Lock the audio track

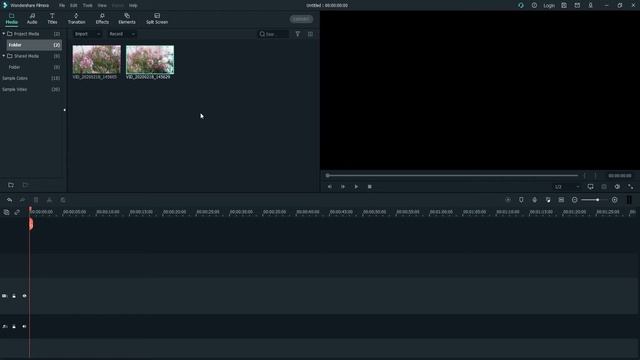pos(14,327)
